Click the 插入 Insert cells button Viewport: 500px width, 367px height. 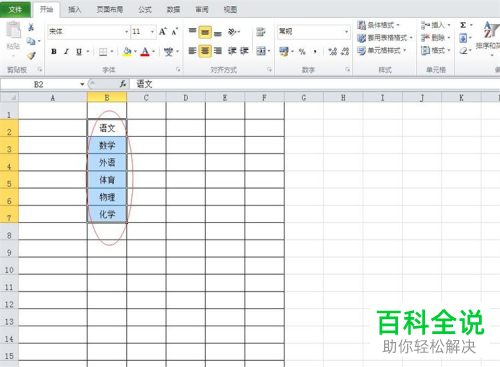tap(435, 25)
